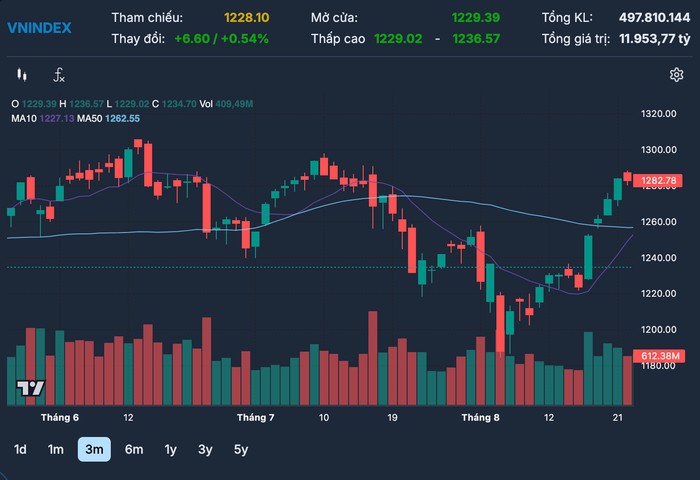This screenshot has height=480, width=700.
Task: Click the 1300.00 price axis level
Action: (x=658, y=150)
